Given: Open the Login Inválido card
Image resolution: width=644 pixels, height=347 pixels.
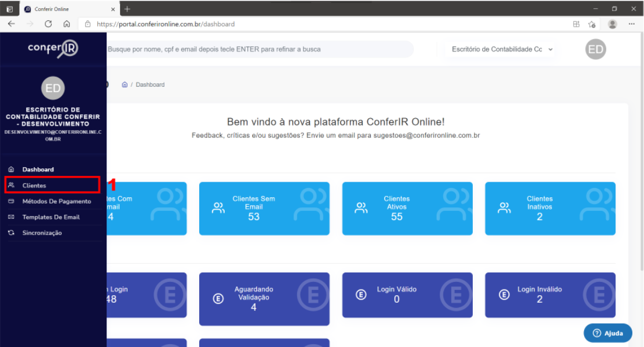Looking at the screenshot, I should [x=550, y=295].
